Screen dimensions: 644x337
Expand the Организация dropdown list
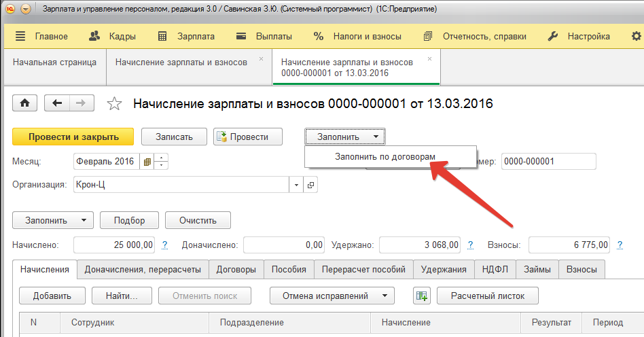click(296, 185)
